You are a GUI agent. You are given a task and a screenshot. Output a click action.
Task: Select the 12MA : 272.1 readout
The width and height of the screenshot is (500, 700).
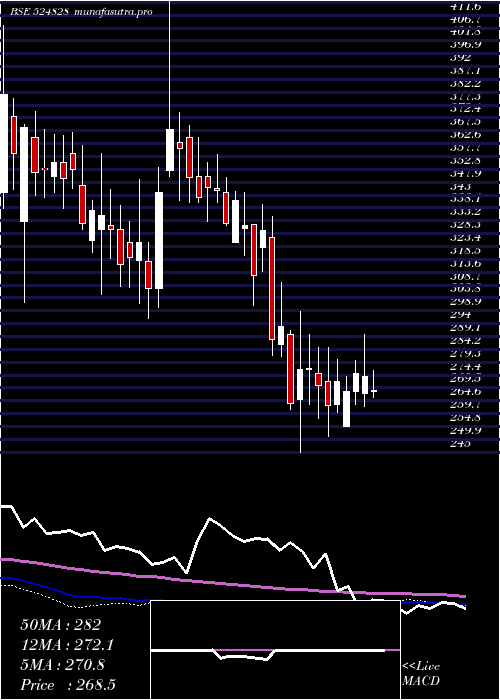click(67, 645)
